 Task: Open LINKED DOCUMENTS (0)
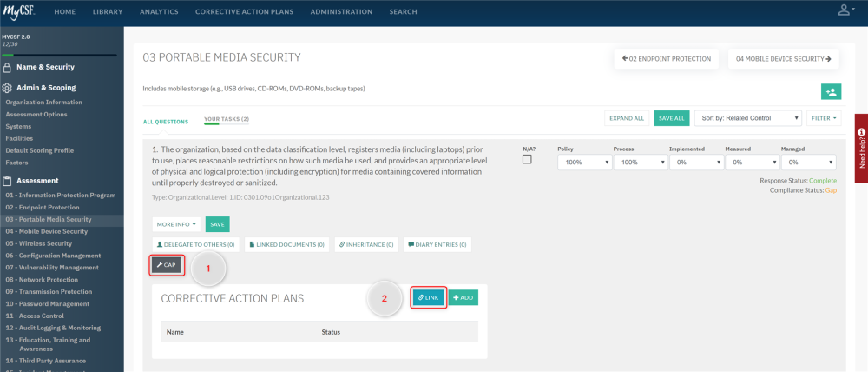pyautogui.click(x=286, y=244)
